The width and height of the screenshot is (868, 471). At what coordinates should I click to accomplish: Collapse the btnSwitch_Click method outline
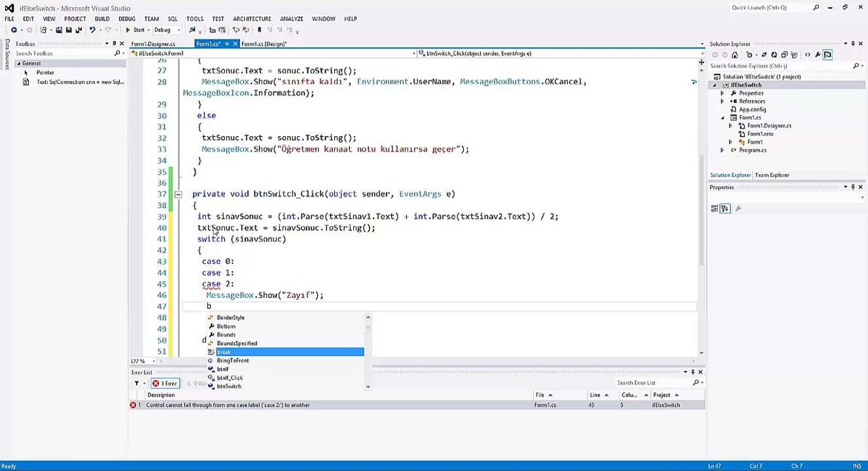(178, 194)
